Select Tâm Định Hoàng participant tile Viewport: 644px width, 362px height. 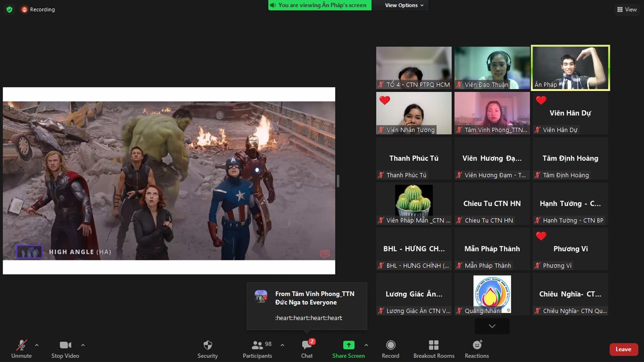[571, 158]
